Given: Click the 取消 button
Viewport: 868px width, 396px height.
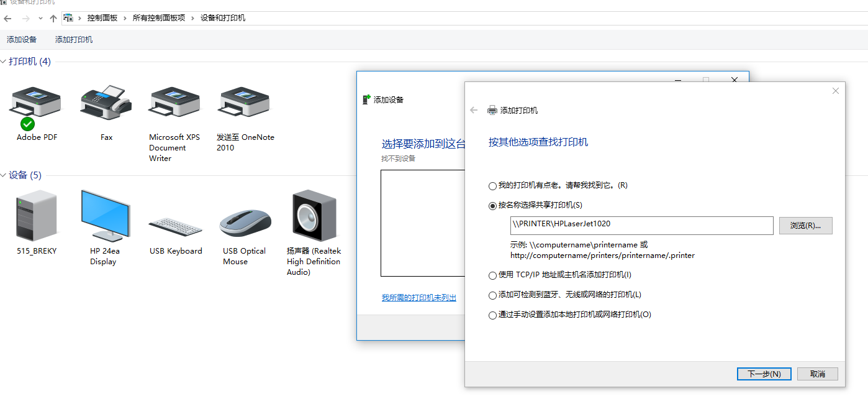Looking at the screenshot, I should [x=818, y=374].
